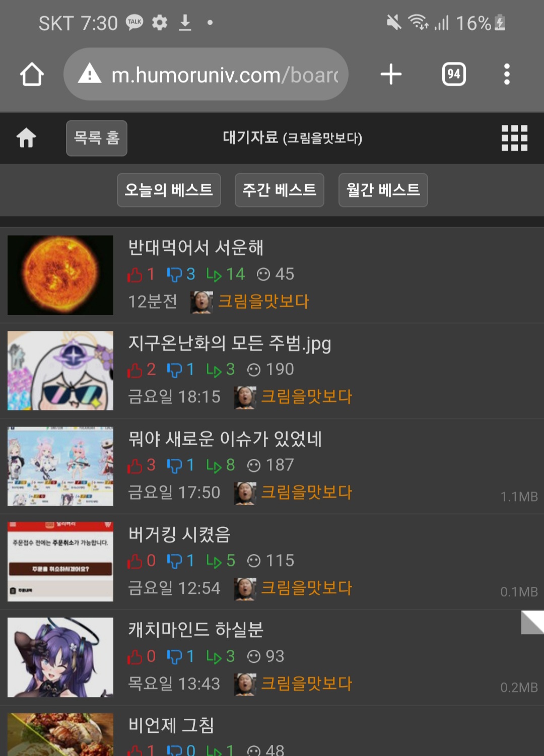Go to site home via house icon
The image size is (544, 756).
point(26,138)
